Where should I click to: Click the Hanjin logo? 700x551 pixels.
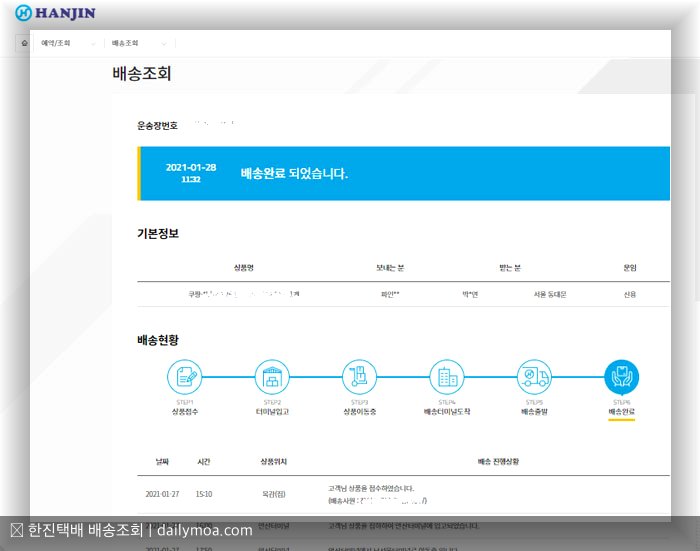[x=55, y=13]
